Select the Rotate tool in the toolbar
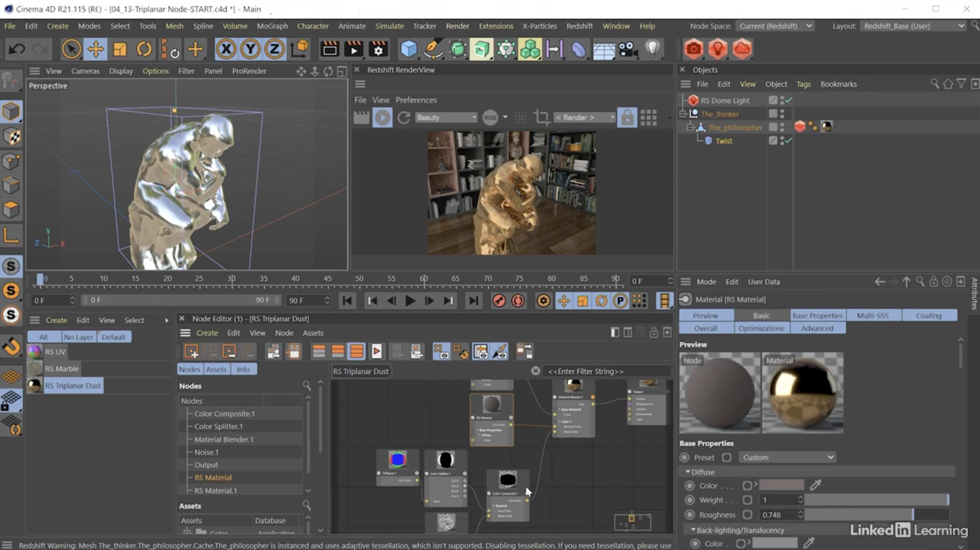Screen dimensions: 980x550 [144, 49]
